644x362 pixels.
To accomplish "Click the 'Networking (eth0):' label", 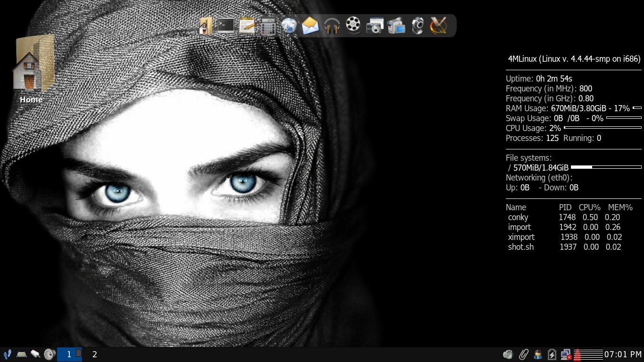I will tap(539, 178).
